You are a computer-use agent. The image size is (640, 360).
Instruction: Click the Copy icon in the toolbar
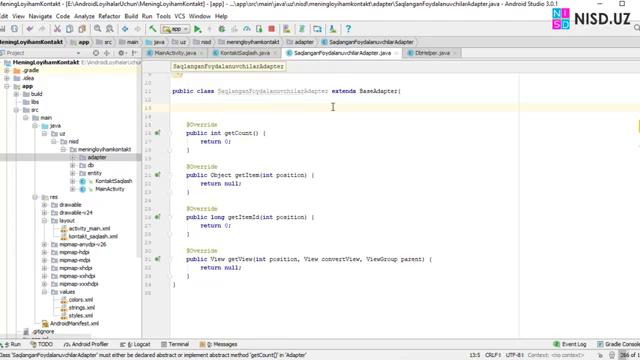click(x=69, y=29)
